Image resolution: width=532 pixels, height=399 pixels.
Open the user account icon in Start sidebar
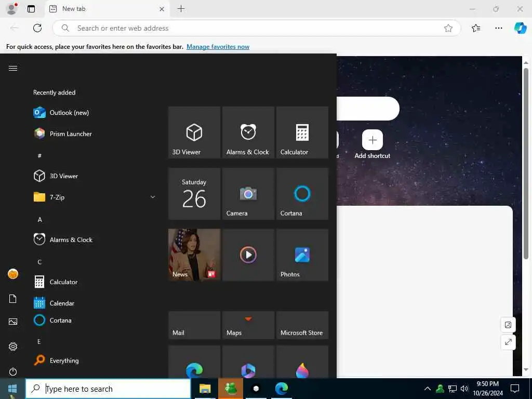pos(13,273)
